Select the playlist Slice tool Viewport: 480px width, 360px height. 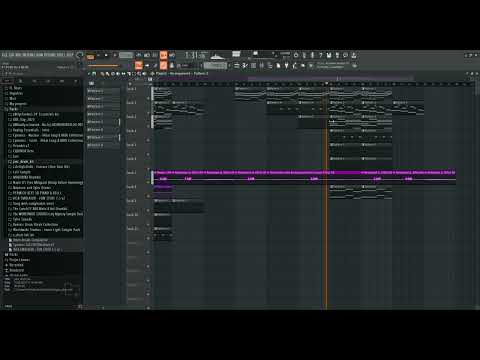pyautogui.click(x=128, y=74)
